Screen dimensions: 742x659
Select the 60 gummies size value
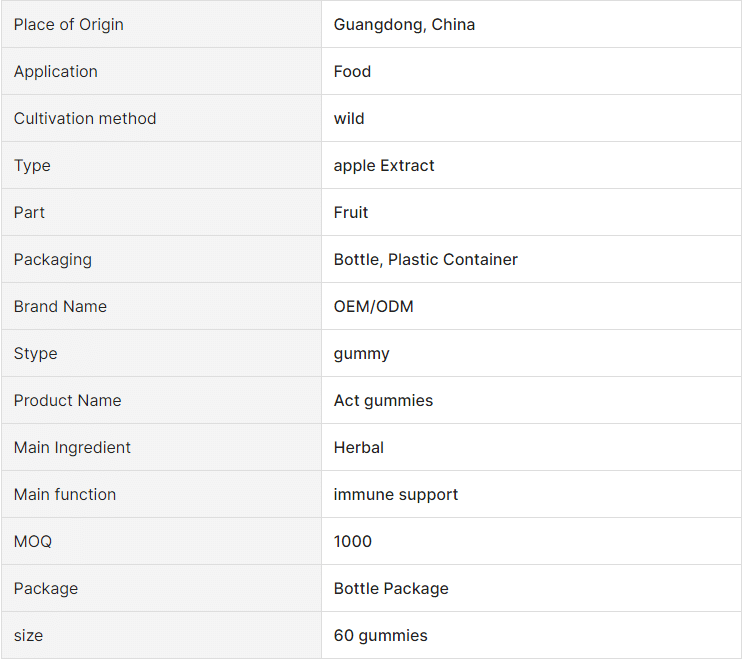tap(380, 635)
